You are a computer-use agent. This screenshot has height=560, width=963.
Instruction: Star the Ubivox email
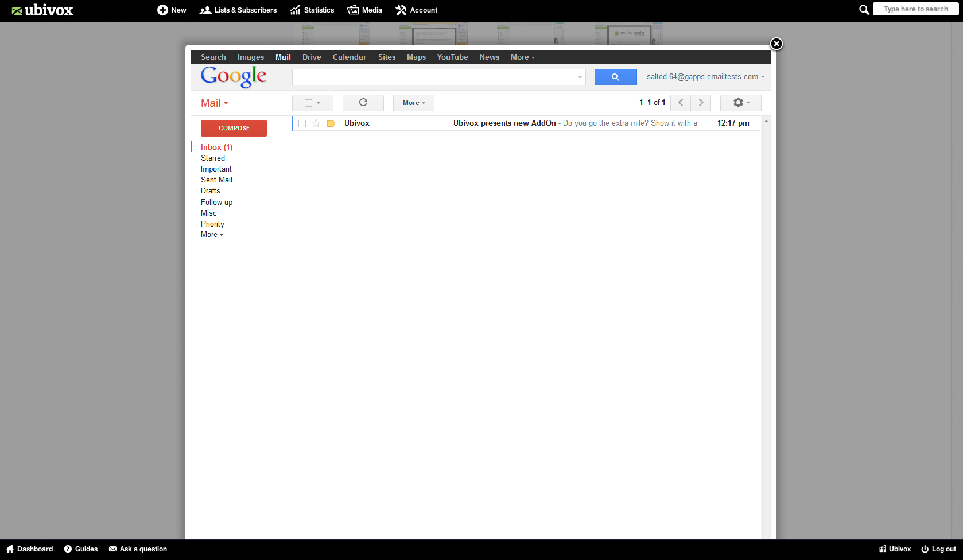pyautogui.click(x=316, y=123)
